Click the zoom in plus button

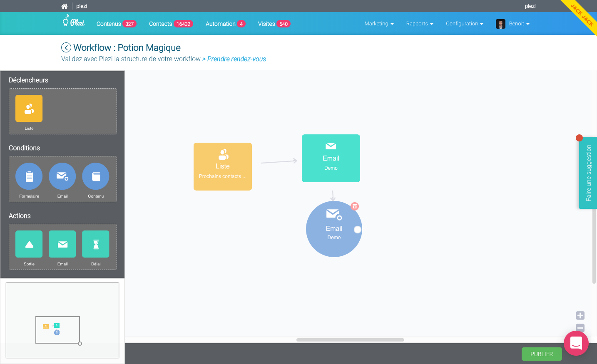[580, 315]
